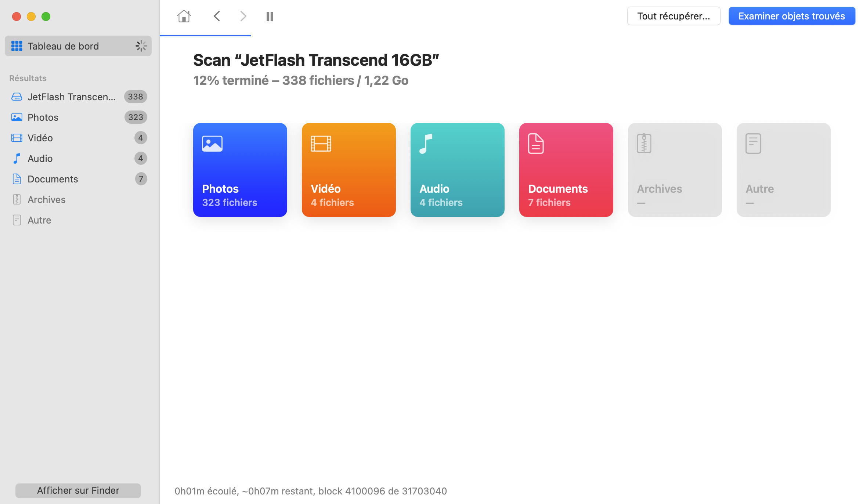Click Afficher sur Finder button
Viewport: 863px width, 504px height.
pyautogui.click(x=78, y=490)
